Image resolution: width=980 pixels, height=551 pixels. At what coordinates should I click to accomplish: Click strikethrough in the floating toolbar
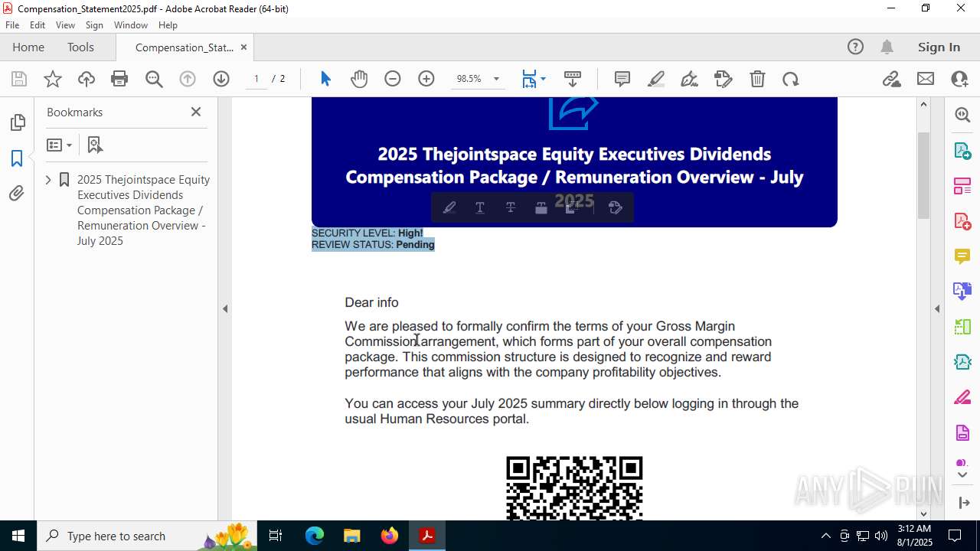point(511,207)
